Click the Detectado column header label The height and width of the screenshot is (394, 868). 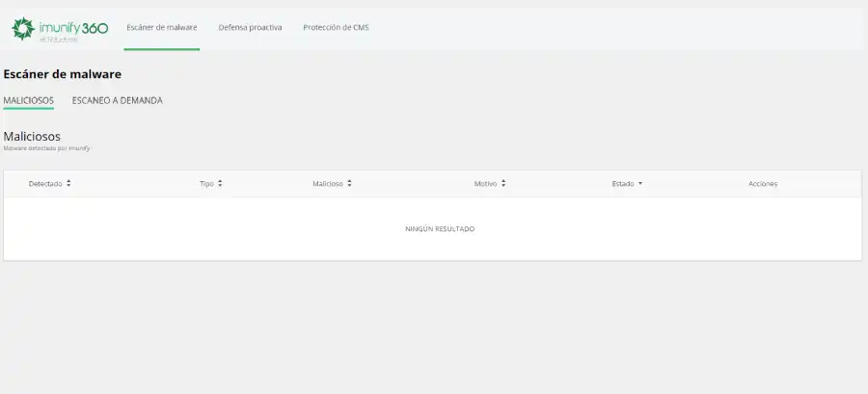pyautogui.click(x=44, y=183)
